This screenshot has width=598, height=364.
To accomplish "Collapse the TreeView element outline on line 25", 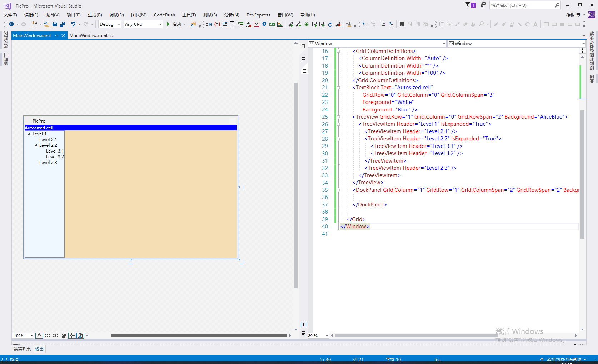I will (x=338, y=117).
